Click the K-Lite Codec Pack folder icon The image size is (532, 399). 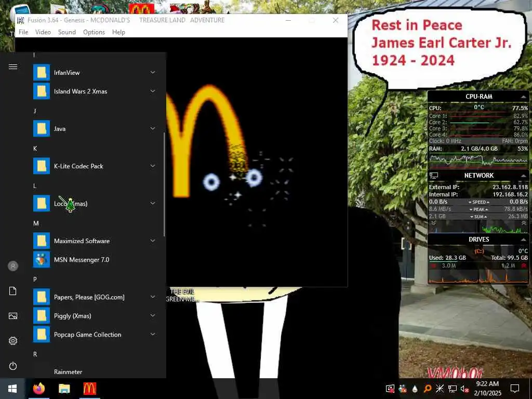coord(42,166)
